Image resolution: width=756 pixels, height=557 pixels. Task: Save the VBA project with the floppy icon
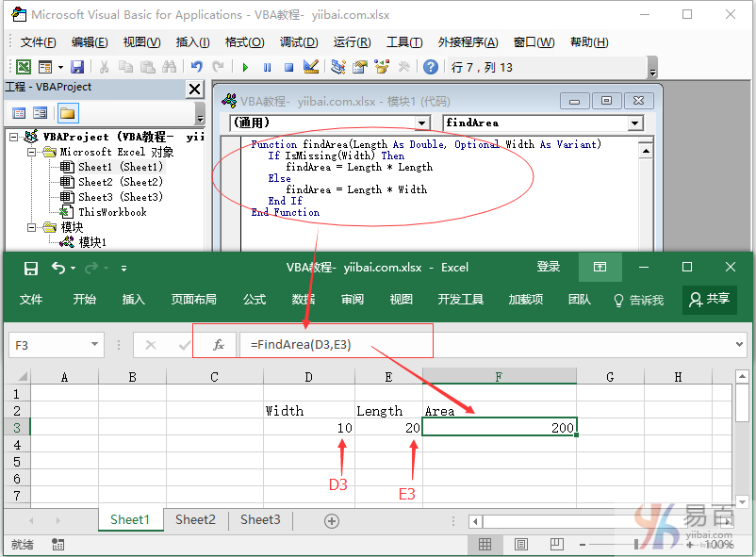pos(77,67)
